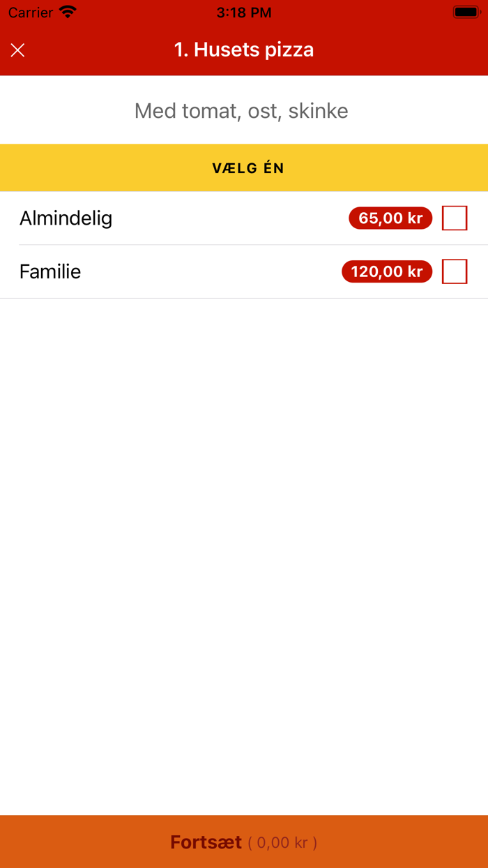488x868 pixels.
Task: Tap the 120,00 kr price badge
Action: pyautogui.click(x=387, y=271)
